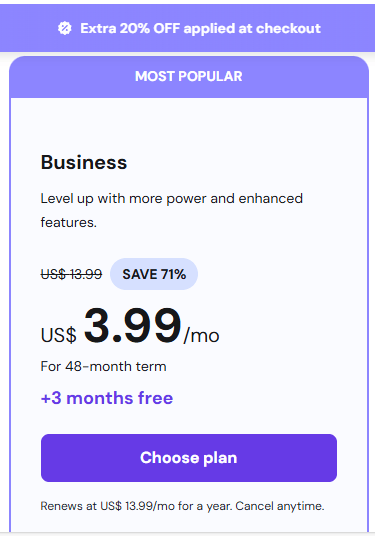Select the MOST POPULAR header label
This screenshot has height=536, width=375.
(189, 76)
